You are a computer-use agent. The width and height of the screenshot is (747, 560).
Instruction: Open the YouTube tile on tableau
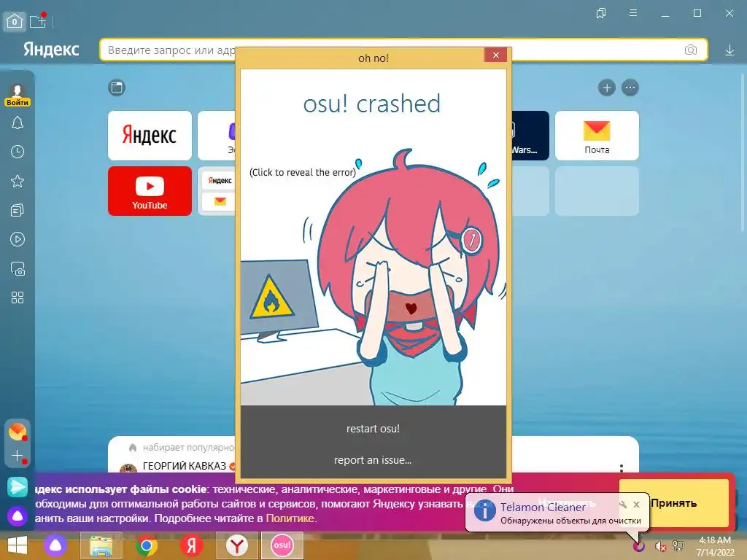click(x=150, y=191)
